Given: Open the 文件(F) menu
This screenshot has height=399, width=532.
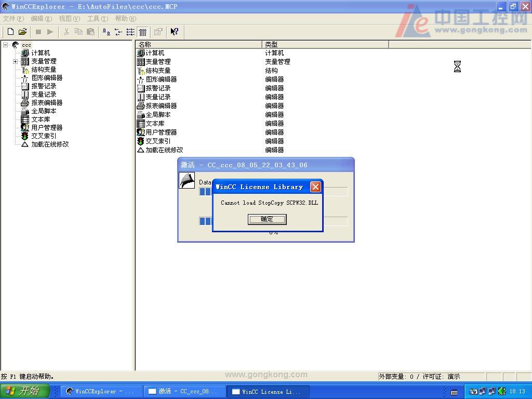Looking at the screenshot, I should coord(13,19).
